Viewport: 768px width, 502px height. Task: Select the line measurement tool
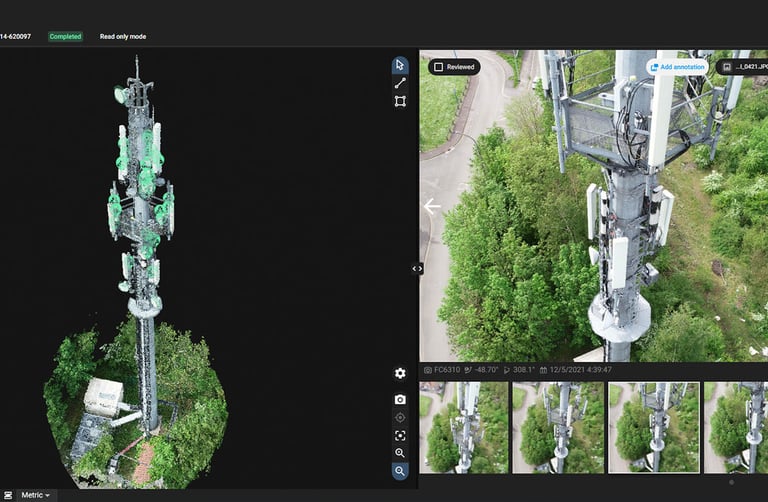click(x=400, y=83)
